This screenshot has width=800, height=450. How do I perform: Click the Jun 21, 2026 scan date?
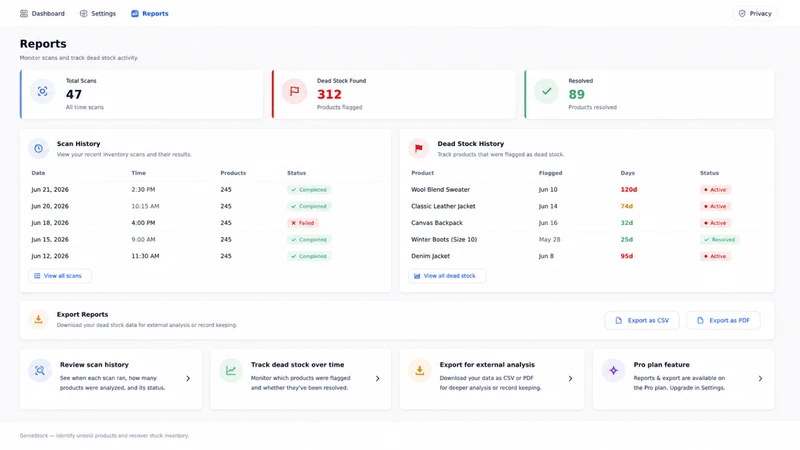pos(50,190)
